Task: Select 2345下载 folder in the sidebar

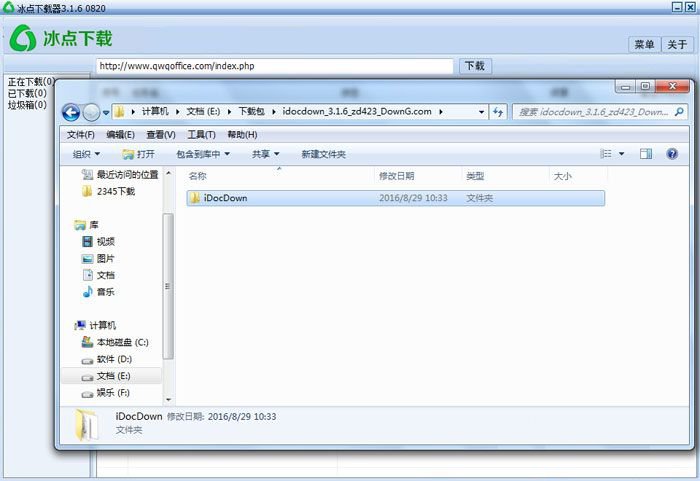Action: pos(108,191)
